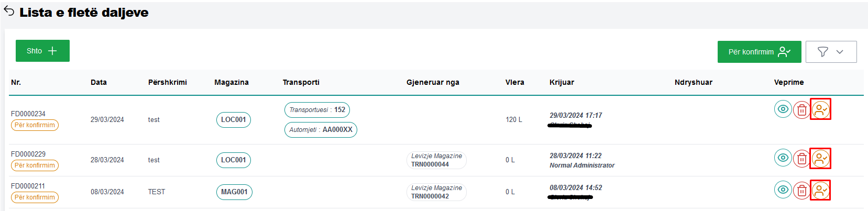
Task: Open Levizje Magazine TRN0000042 reference
Action: [x=436, y=192]
